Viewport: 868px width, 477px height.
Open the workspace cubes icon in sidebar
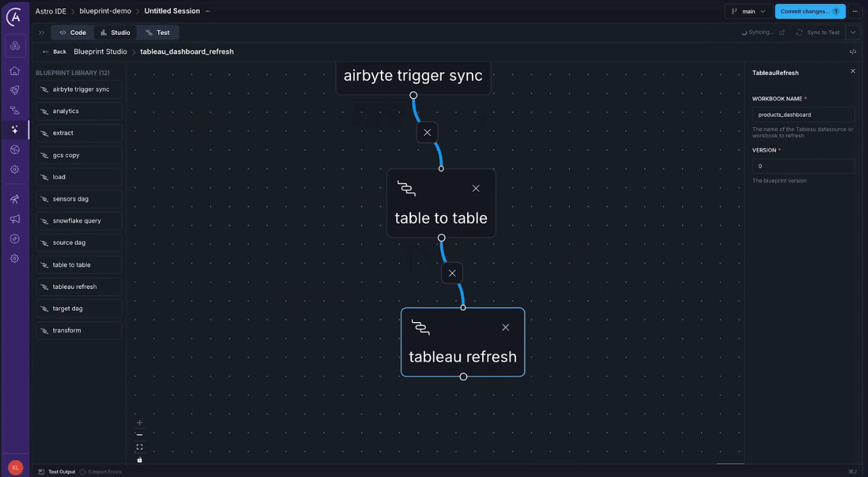[x=15, y=46]
